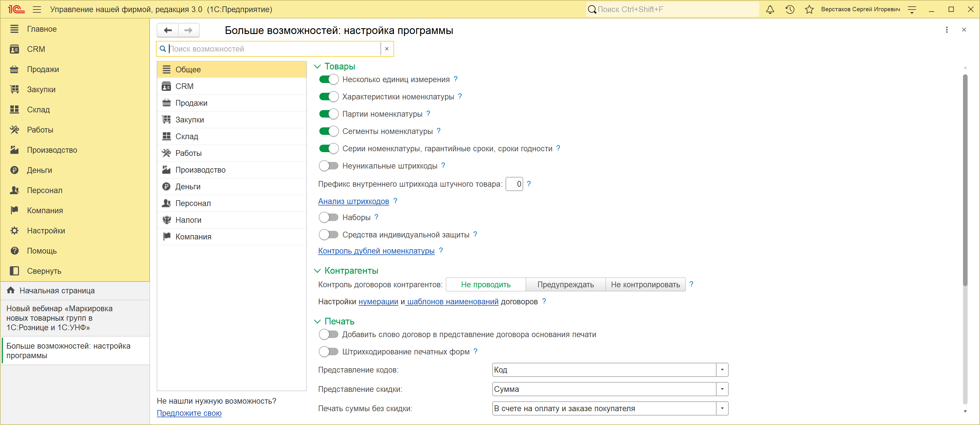Open Печать суммы без скидки dropdown
This screenshot has width=980, height=425.
[722, 409]
